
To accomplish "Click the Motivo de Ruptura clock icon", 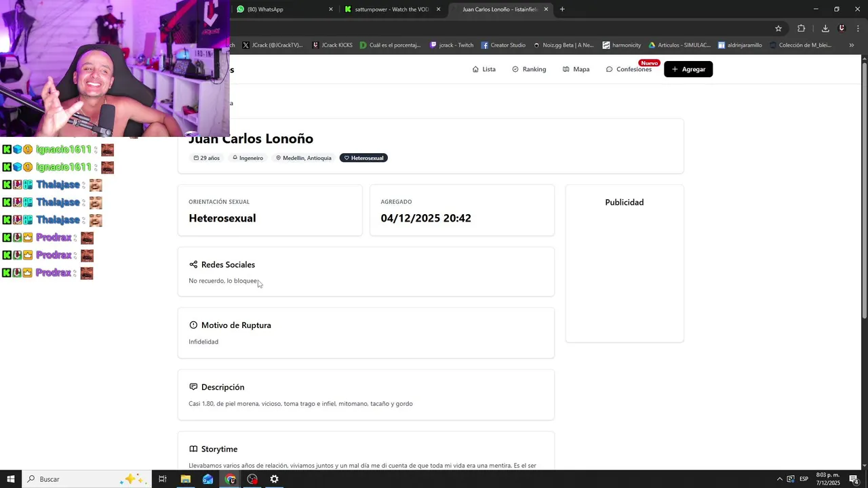I will (193, 325).
